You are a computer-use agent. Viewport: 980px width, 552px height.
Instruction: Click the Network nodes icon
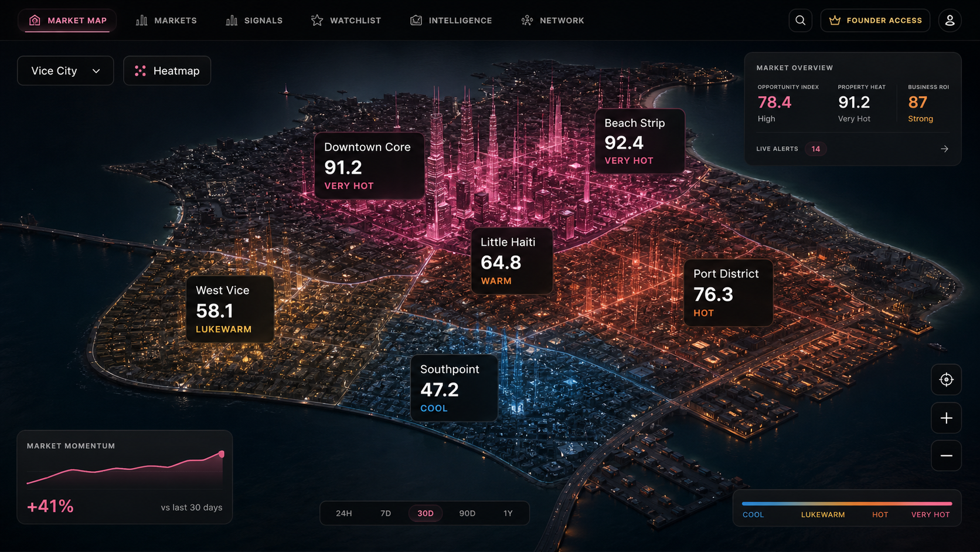527,21
